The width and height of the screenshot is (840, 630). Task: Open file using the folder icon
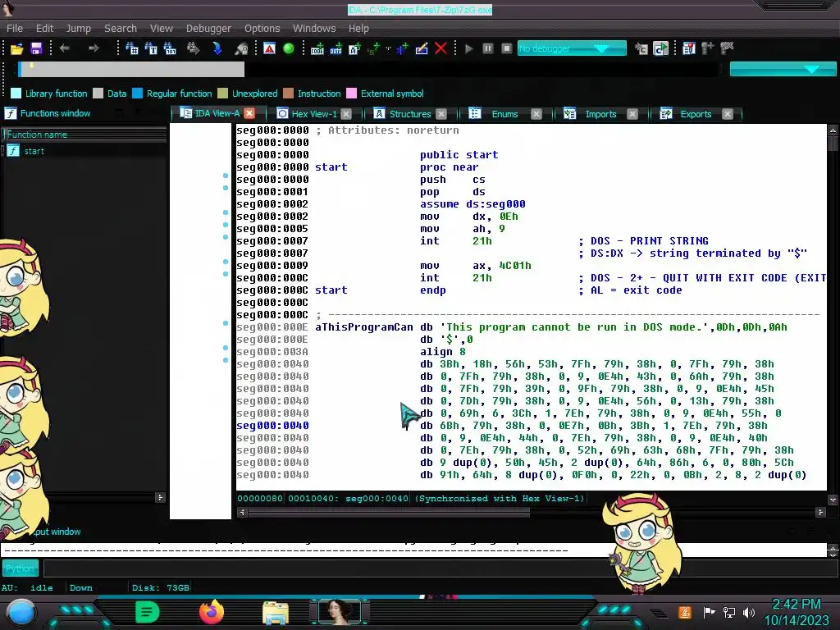tap(16, 48)
